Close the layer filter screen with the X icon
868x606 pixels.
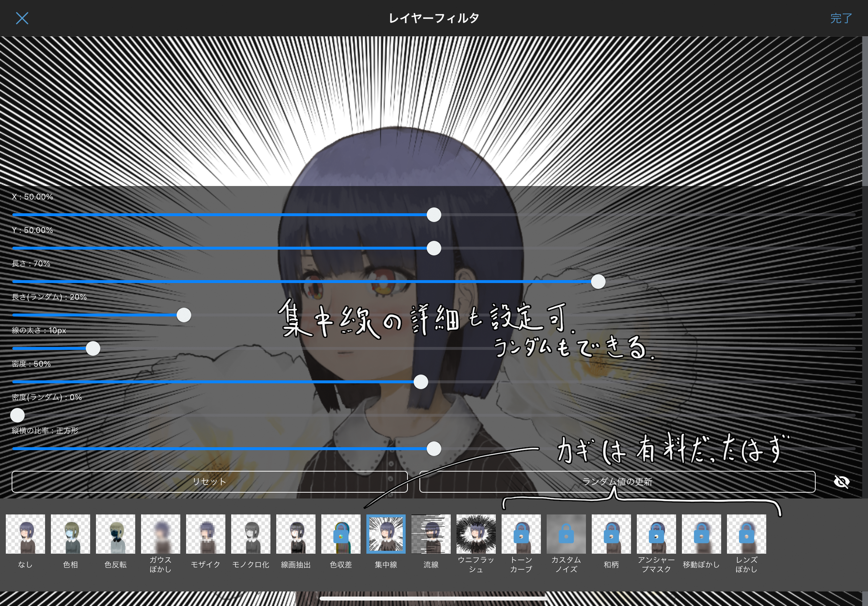pyautogui.click(x=22, y=18)
